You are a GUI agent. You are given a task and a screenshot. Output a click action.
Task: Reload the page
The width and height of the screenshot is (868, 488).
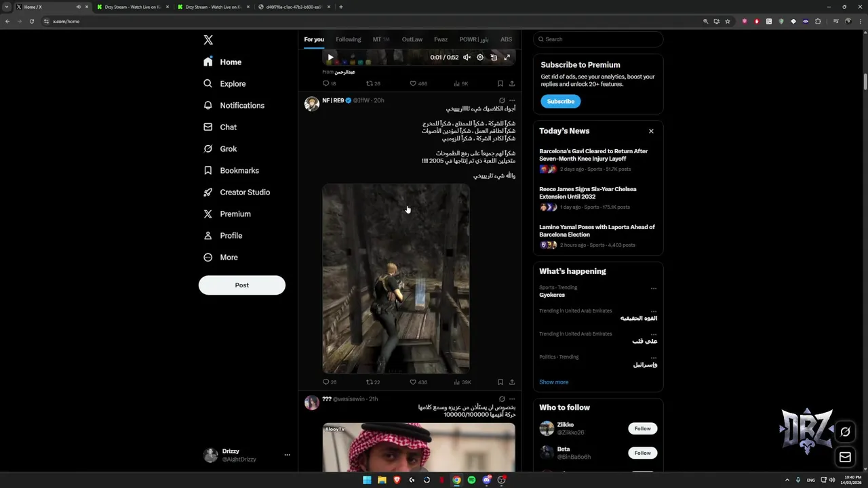[31, 21]
